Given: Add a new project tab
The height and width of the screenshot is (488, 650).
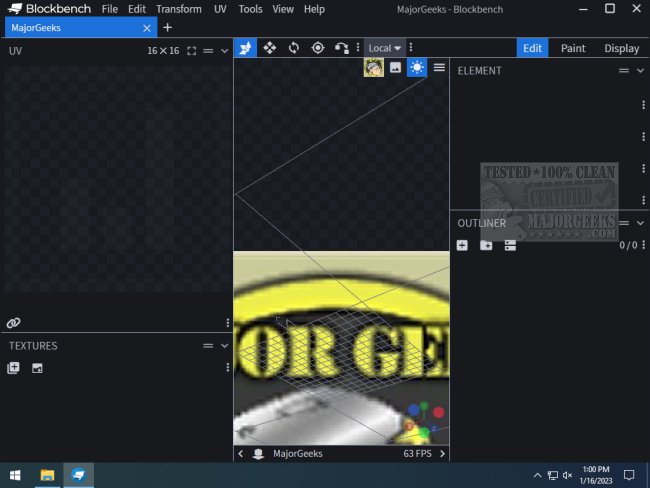Looking at the screenshot, I should (167, 28).
